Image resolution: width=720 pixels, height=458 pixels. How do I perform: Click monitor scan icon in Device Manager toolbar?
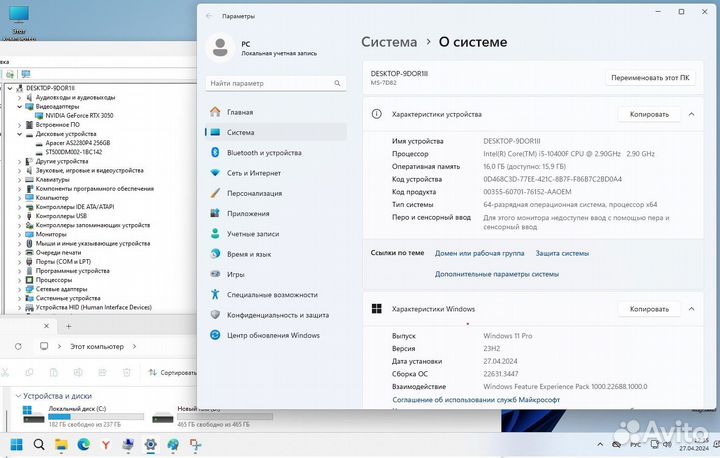pyautogui.click(x=26, y=74)
